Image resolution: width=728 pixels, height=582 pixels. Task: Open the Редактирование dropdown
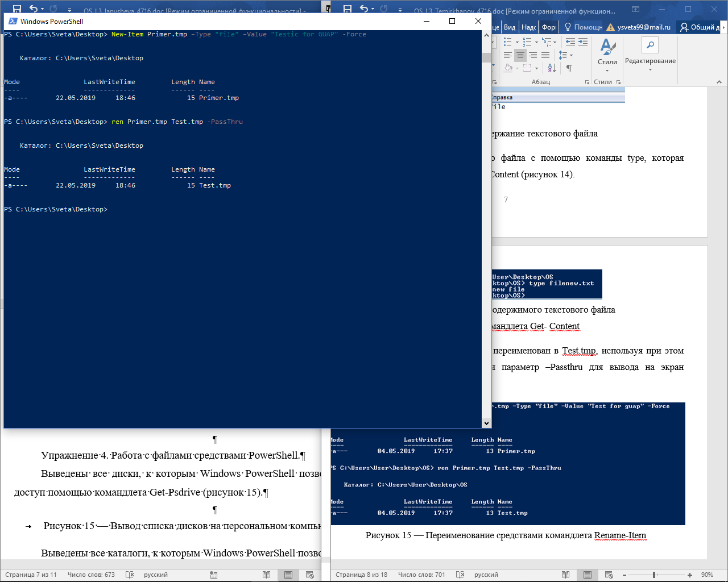pos(650,55)
